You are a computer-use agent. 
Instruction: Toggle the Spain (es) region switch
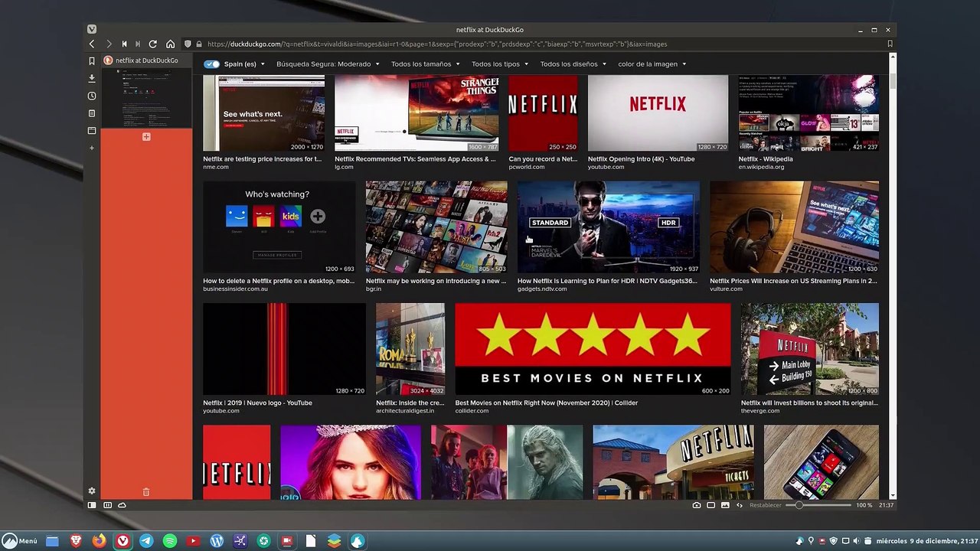point(212,64)
